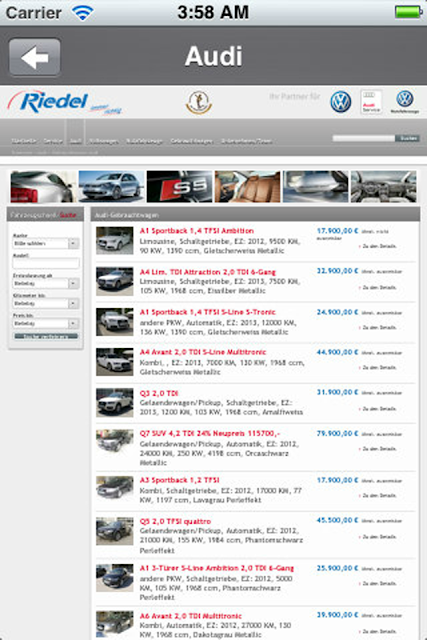427x640 pixels.
Task: Open the Nutzfahrzeuge menu item
Action: [144, 141]
